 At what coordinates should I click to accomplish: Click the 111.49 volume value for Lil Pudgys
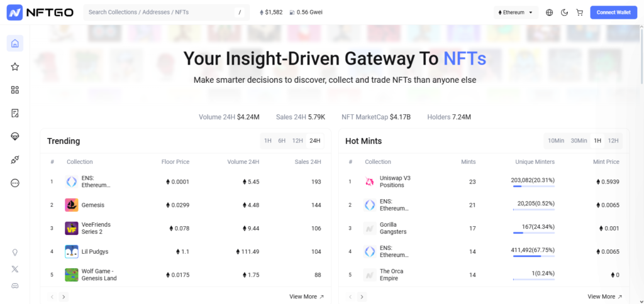(248, 251)
